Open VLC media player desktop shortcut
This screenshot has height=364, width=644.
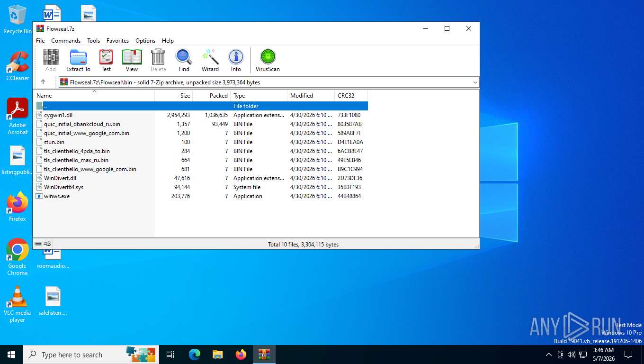coord(18,304)
